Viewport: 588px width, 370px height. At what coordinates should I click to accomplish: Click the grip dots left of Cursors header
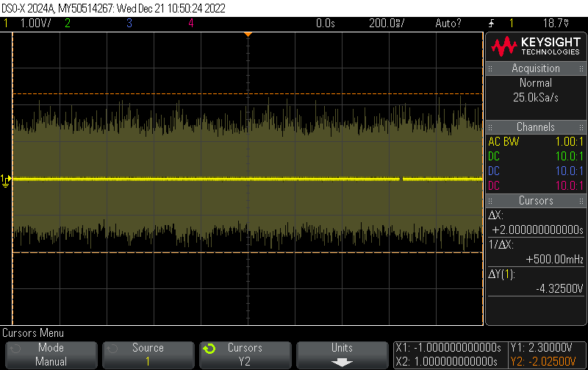[x=490, y=201]
